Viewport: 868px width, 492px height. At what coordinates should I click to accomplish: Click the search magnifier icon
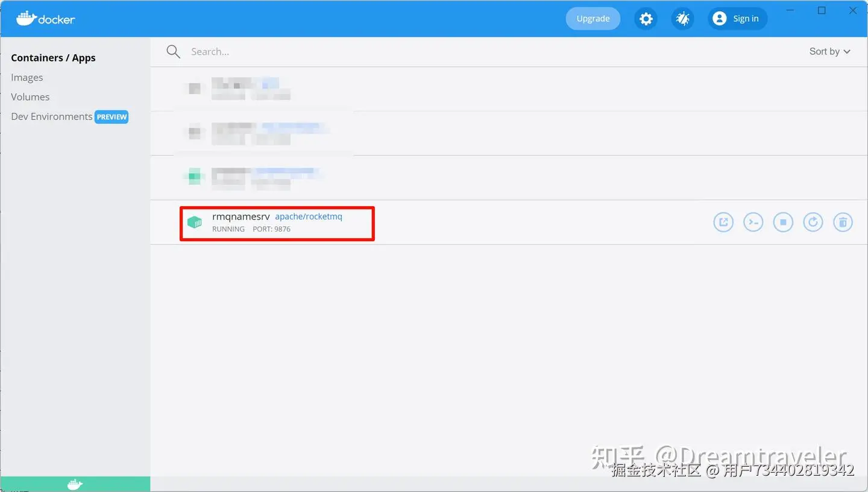pyautogui.click(x=174, y=52)
